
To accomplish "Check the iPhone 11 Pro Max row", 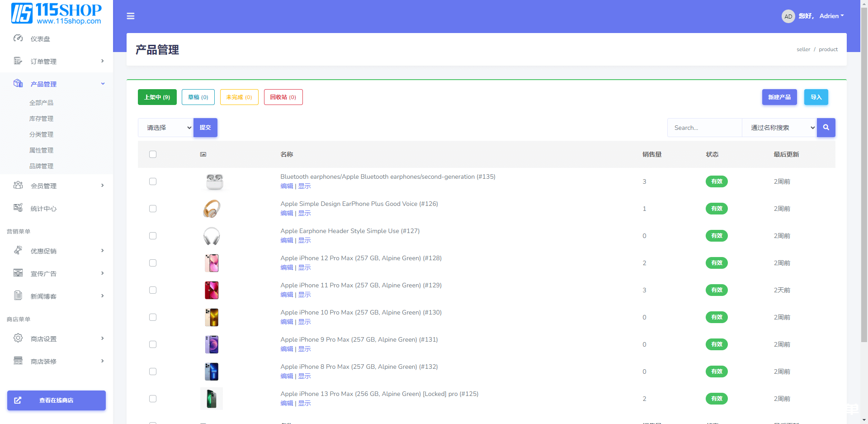I will point(153,290).
